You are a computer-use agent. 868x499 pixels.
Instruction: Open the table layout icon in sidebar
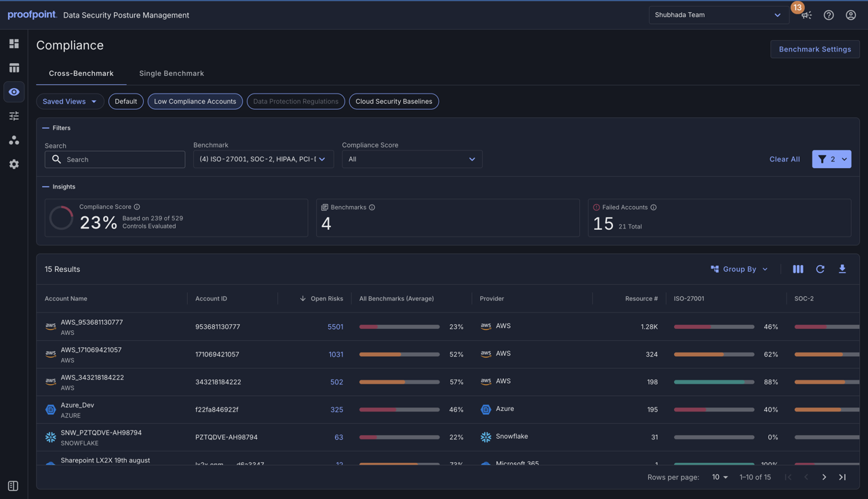pyautogui.click(x=14, y=68)
